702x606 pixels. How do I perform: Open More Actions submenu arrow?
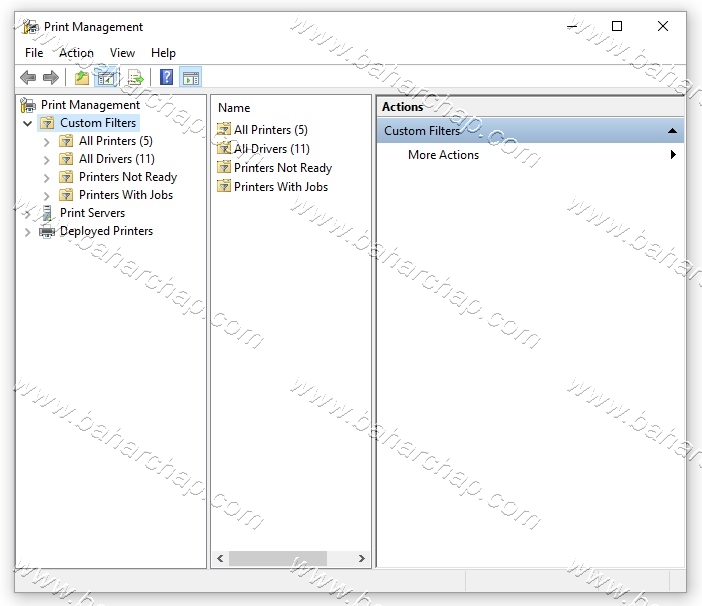pyautogui.click(x=673, y=154)
